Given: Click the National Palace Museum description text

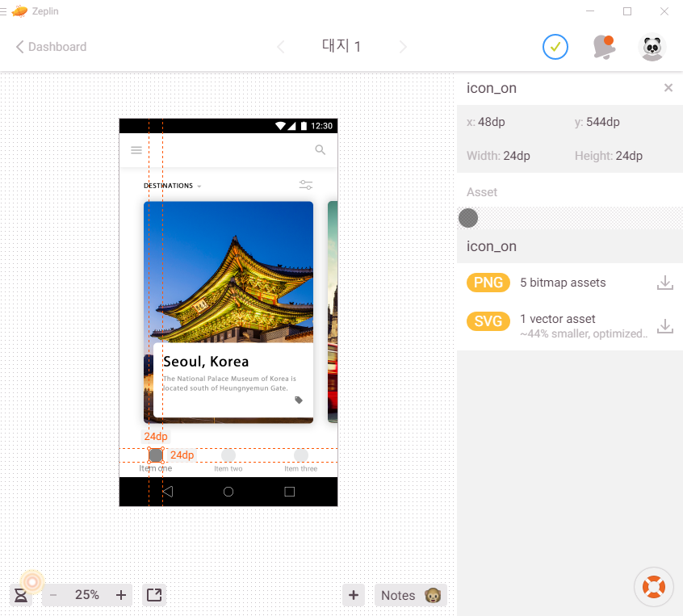Looking at the screenshot, I should pos(229,383).
